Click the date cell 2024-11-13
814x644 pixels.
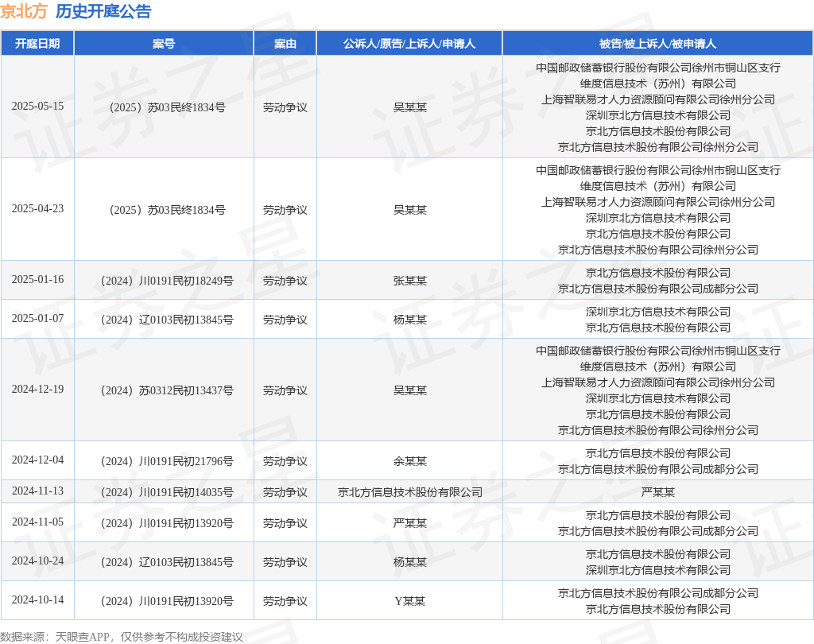point(38,491)
